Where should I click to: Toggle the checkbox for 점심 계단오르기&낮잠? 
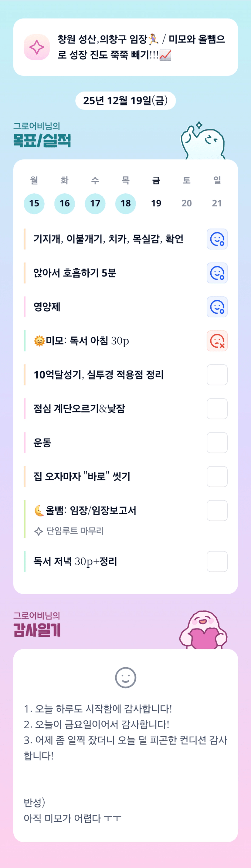(217, 409)
